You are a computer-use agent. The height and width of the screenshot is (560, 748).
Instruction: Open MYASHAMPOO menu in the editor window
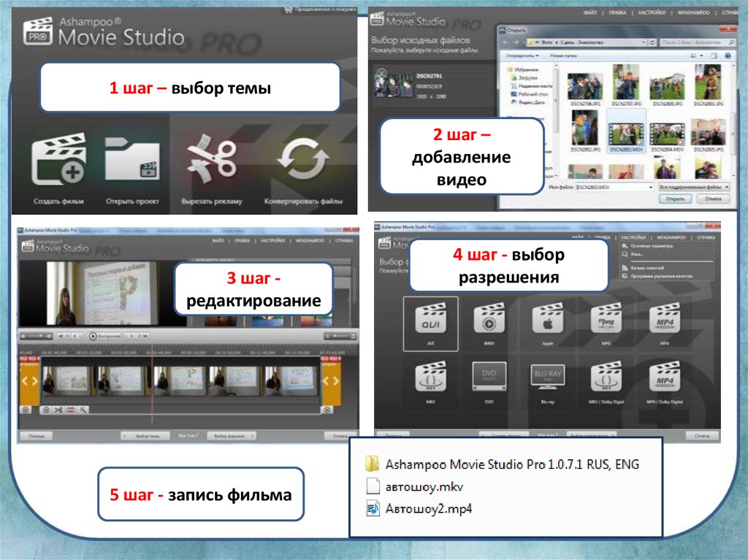pyautogui.click(x=310, y=240)
